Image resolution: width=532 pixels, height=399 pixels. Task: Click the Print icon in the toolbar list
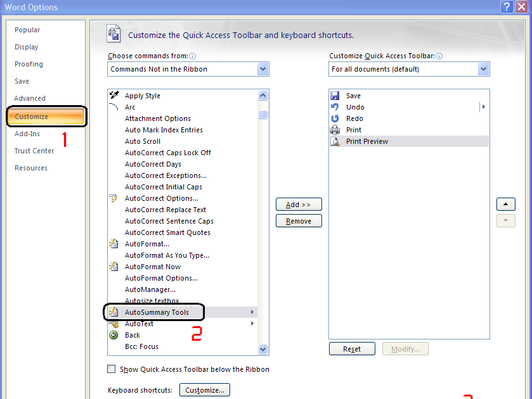335,129
